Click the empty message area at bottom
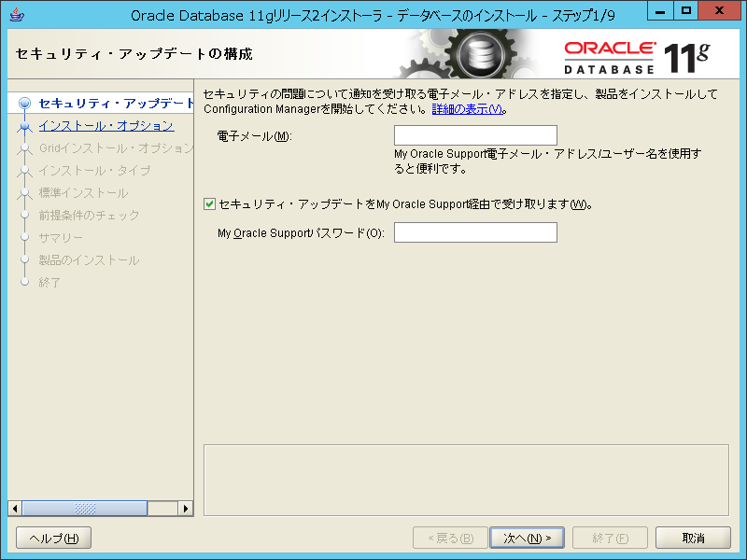 [x=466, y=480]
